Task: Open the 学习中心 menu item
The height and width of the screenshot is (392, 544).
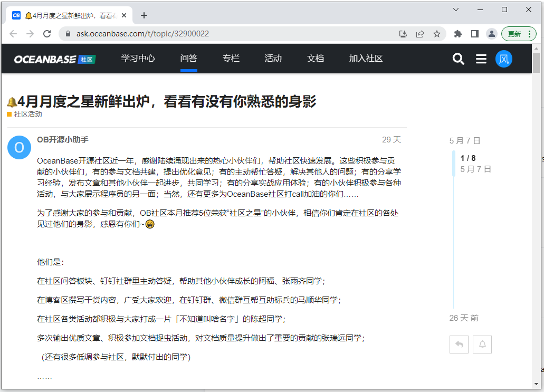Action: (138, 58)
